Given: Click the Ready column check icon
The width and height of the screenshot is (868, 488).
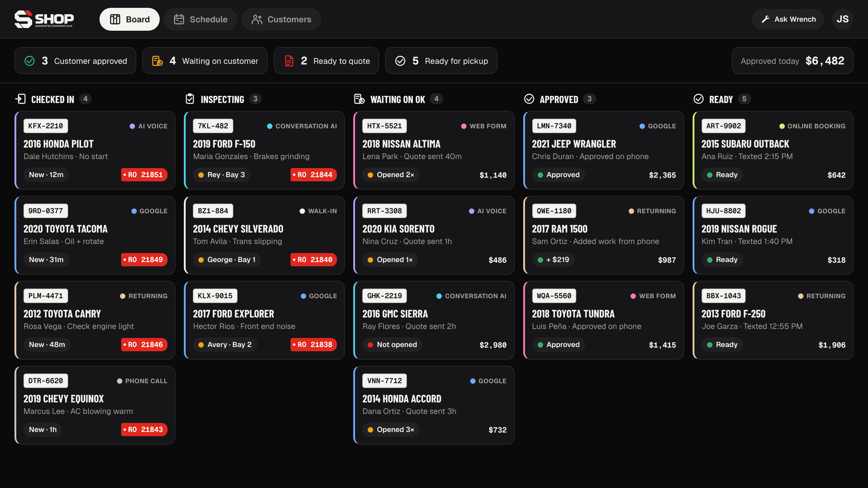Looking at the screenshot, I should tap(698, 99).
